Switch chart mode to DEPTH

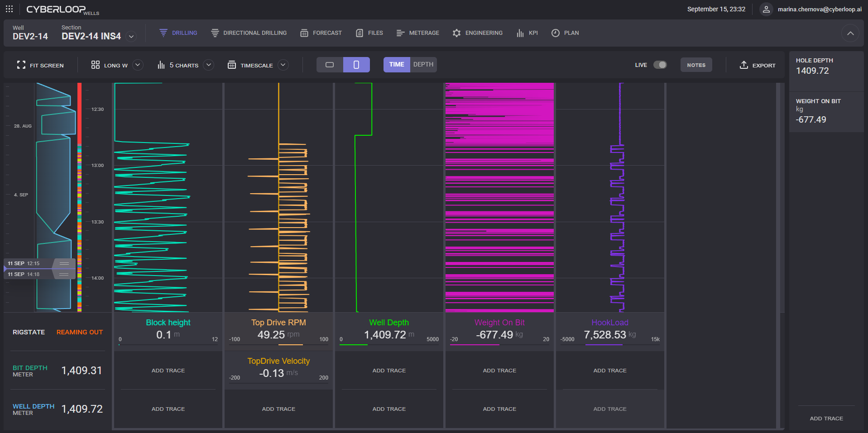point(423,65)
